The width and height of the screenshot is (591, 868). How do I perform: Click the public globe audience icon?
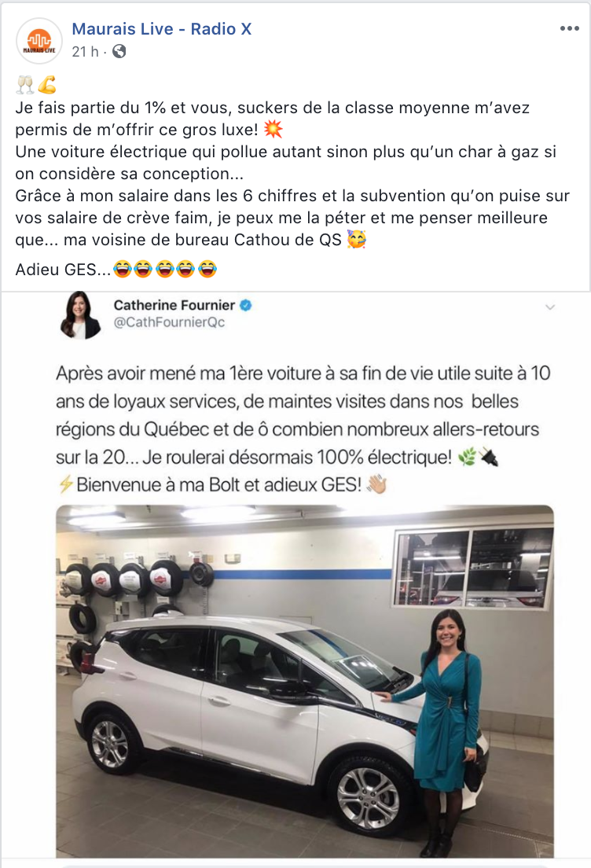click(x=119, y=51)
